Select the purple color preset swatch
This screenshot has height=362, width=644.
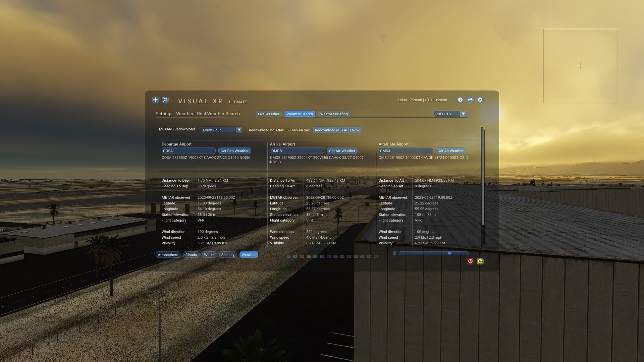tap(322, 256)
